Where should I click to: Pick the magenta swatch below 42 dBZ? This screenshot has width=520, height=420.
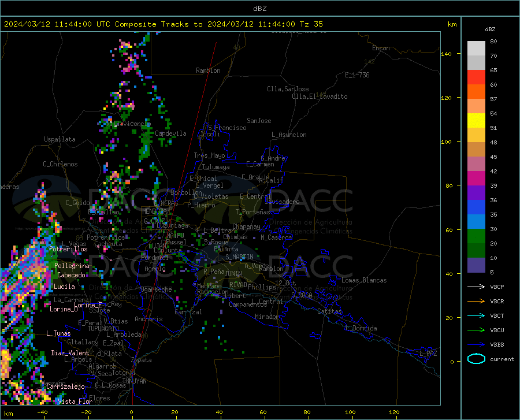pyautogui.click(x=476, y=179)
